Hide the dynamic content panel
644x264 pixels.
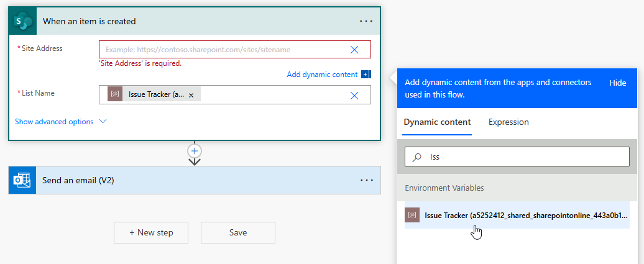(x=617, y=83)
